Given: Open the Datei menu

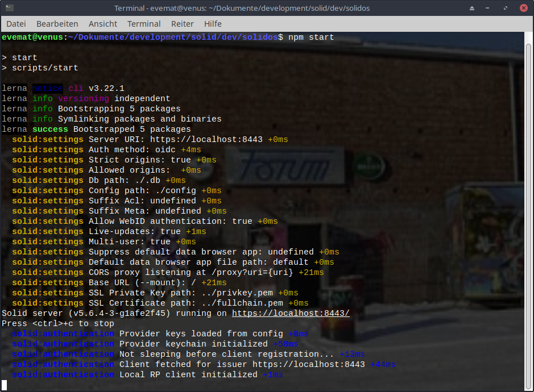Looking at the screenshot, I should tap(16, 24).
